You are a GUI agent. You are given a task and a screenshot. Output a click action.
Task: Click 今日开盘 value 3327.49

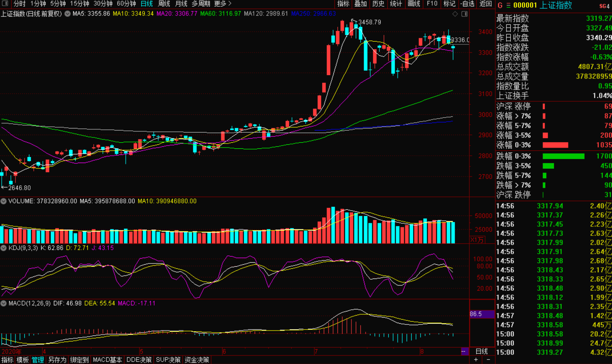pyautogui.click(x=599, y=28)
